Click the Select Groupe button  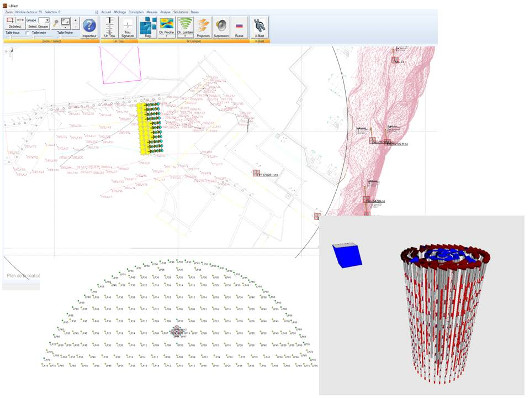point(38,26)
